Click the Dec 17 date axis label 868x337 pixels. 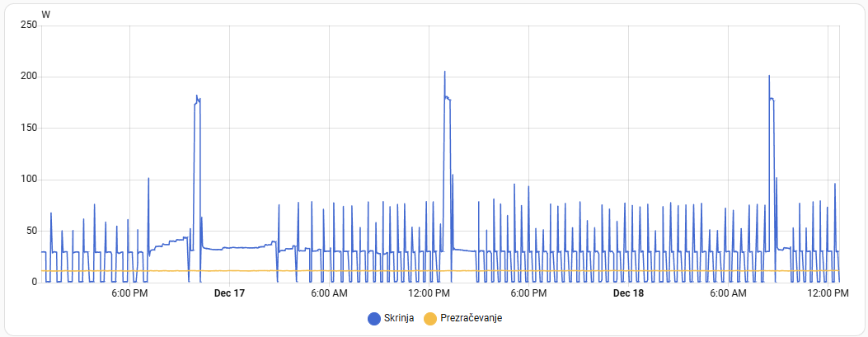229,293
